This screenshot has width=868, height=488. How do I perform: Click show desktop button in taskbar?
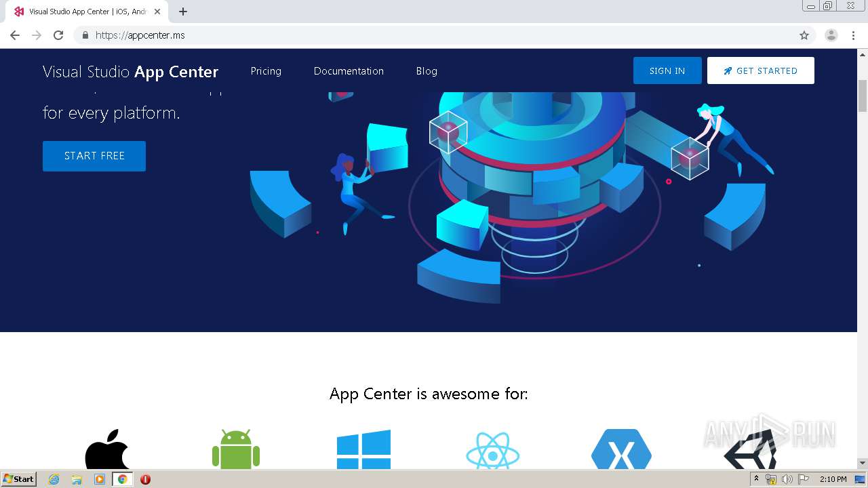[860, 479]
